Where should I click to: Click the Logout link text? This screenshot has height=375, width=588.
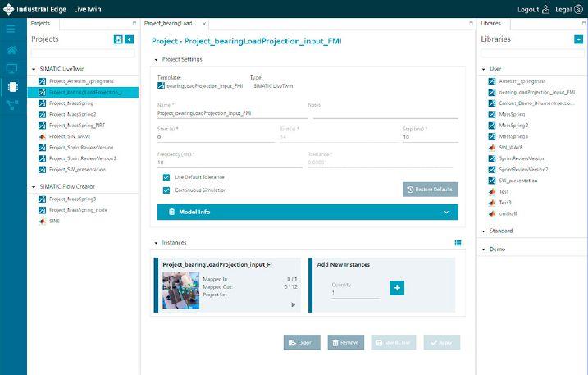pyautogui.click(x=528, y=10)
